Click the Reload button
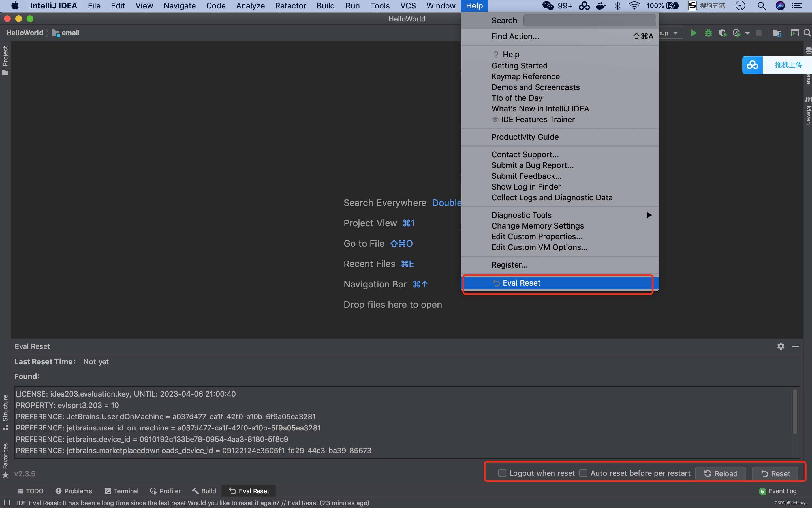The width and height of the screenshot is (812, 508). pyautogui.click(x=720, y=473)
